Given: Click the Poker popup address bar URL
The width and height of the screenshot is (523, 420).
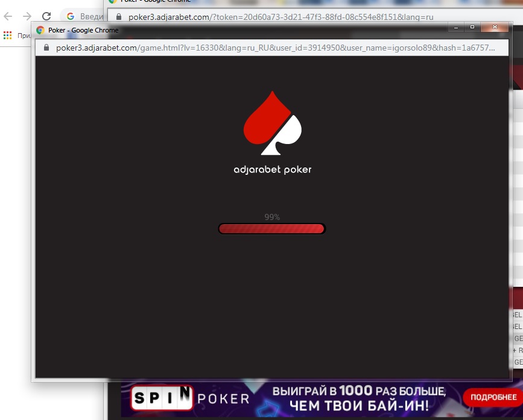Looking at the screenshot, I should point(275,48).
